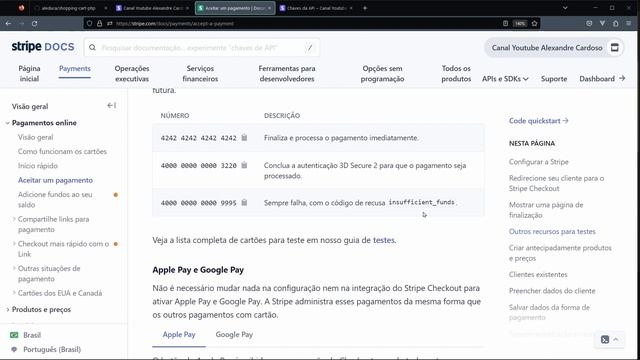
Task: Show site security lock info
Action: 100,24
